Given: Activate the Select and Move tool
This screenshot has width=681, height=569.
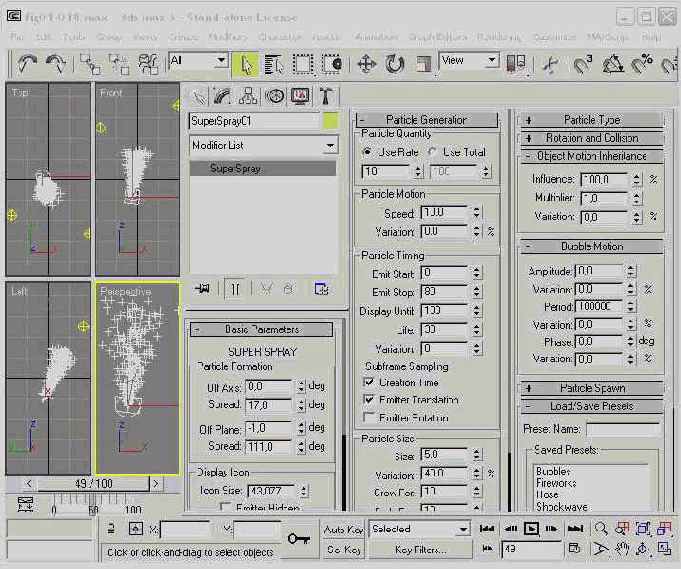Looking at the screenshot, I should coord(366,64).
